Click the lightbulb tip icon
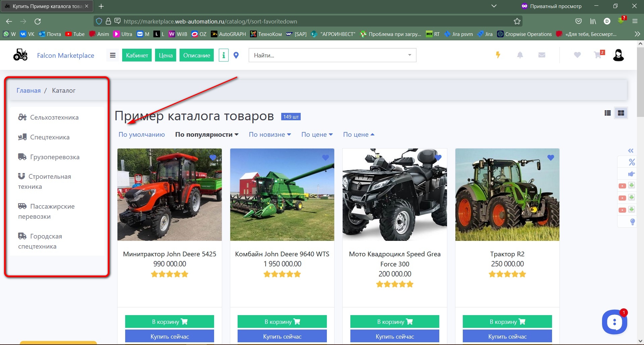 click(x=633, y=222)
